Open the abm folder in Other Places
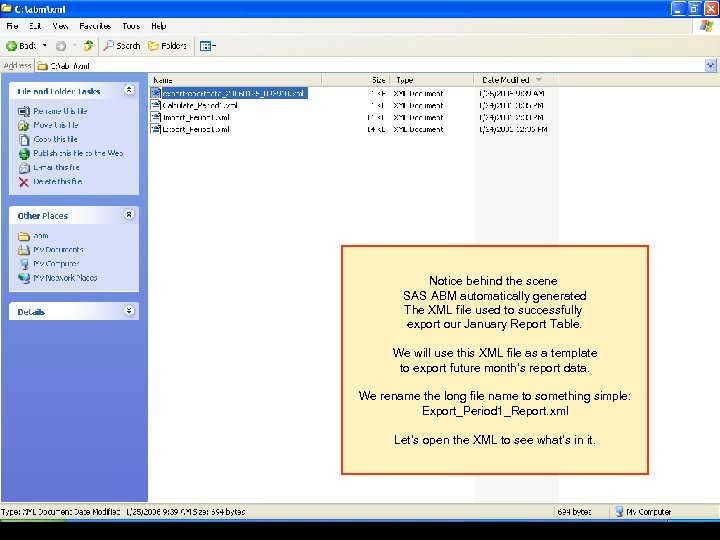720x540 pixels. (x=40, y=236)
